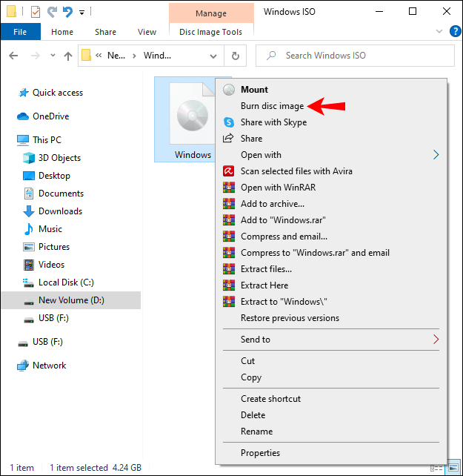
Task: Switch to Large icons view in status bar
Action: (454, 468)
